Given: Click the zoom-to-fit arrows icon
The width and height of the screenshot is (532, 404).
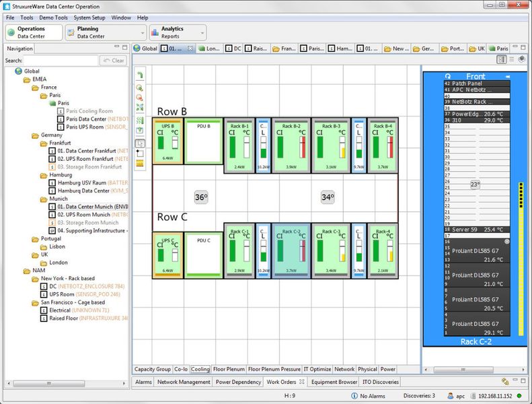Looking at the screenshot, I should click(139, 107).
